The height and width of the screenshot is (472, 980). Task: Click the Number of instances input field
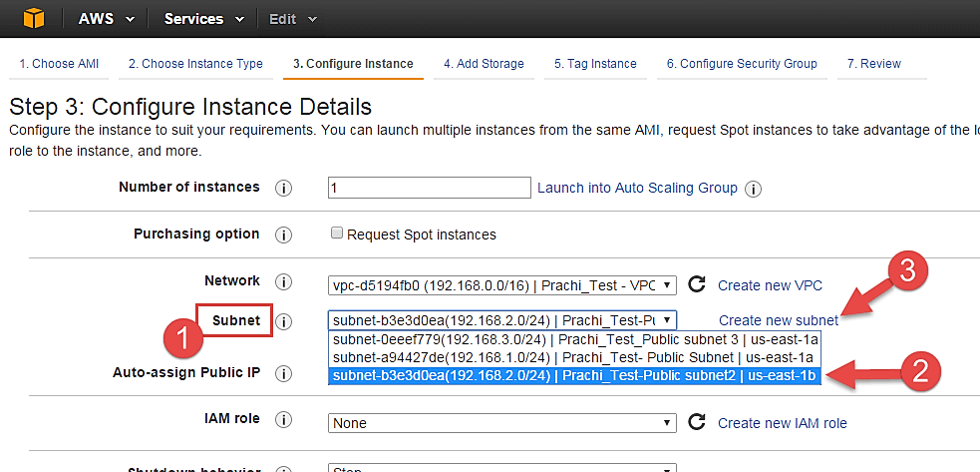click(429, 188)
